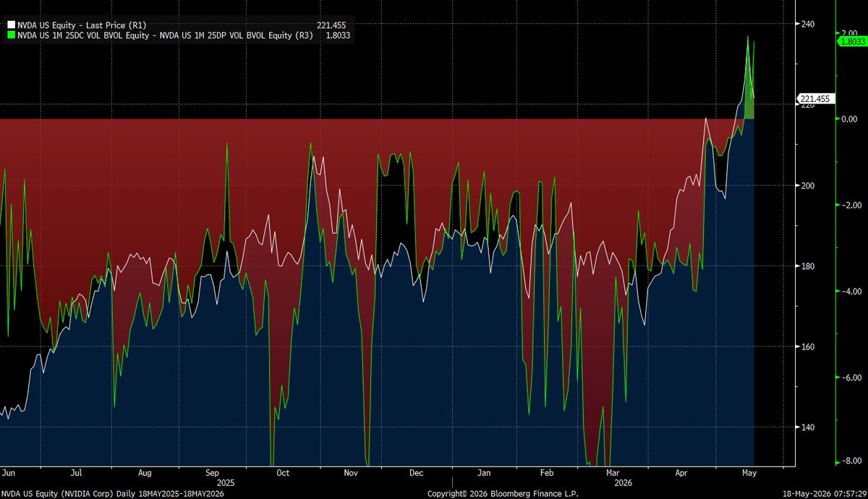Screen dimensions: 868x499
Task: Click the Dec month label
Action: [x=417, y=472]
